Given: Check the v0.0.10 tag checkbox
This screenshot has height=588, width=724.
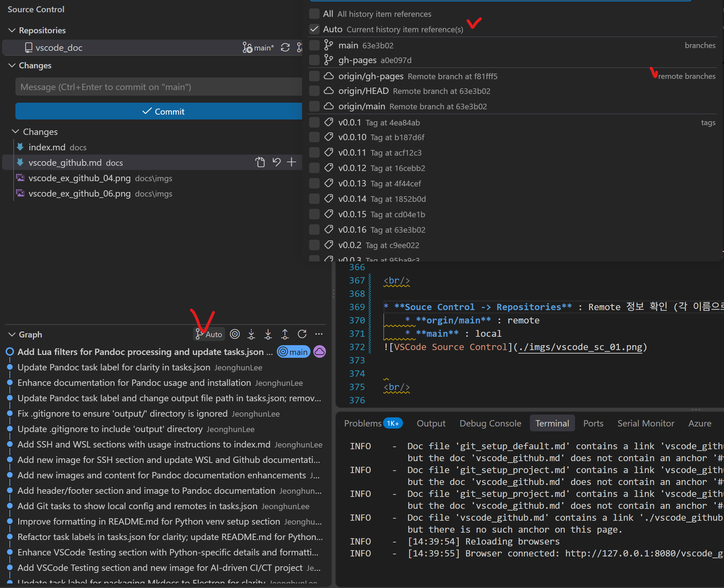Looking at the screenshot, I should pyautogui.click(x=314, y=137).
